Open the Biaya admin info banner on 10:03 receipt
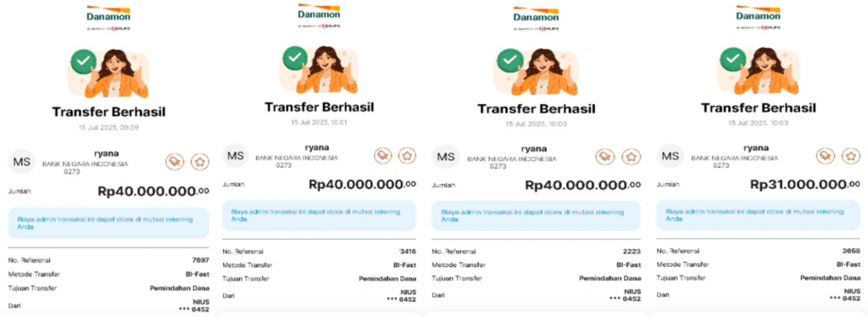Screen dimensions: 868x317 tap(759, 215)
